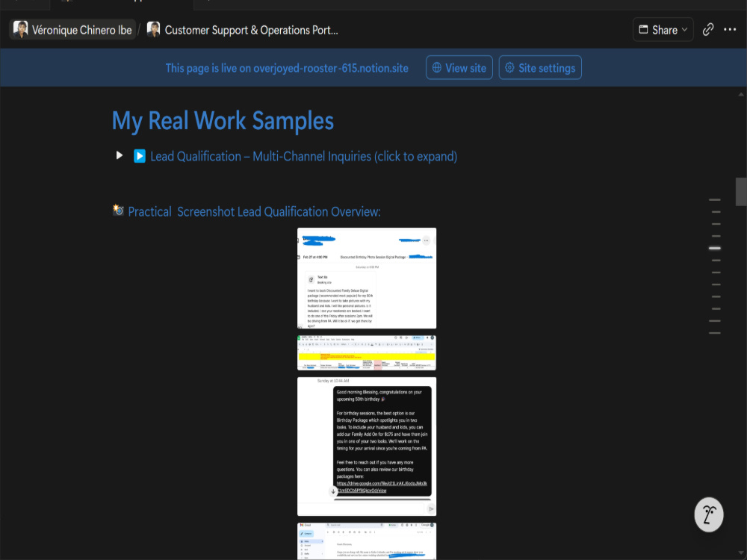Open the spreadsheet screenshot with yellow row
The height and width of the screenshot is (560, 747).
(x=366, y=352)
